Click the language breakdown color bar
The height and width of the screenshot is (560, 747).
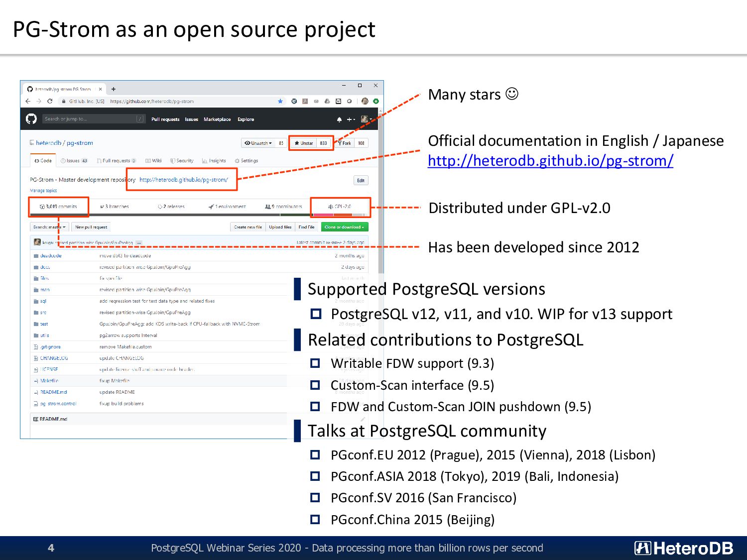198,215
